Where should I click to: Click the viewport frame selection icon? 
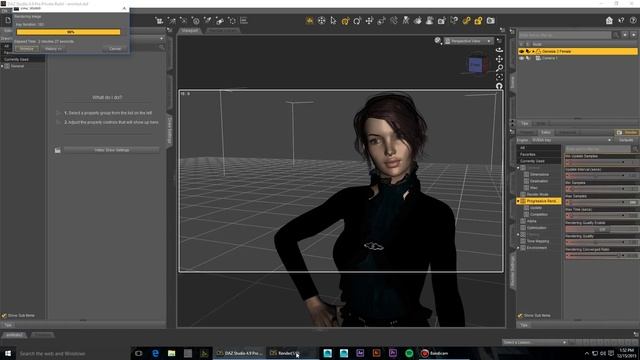[499, 77]
